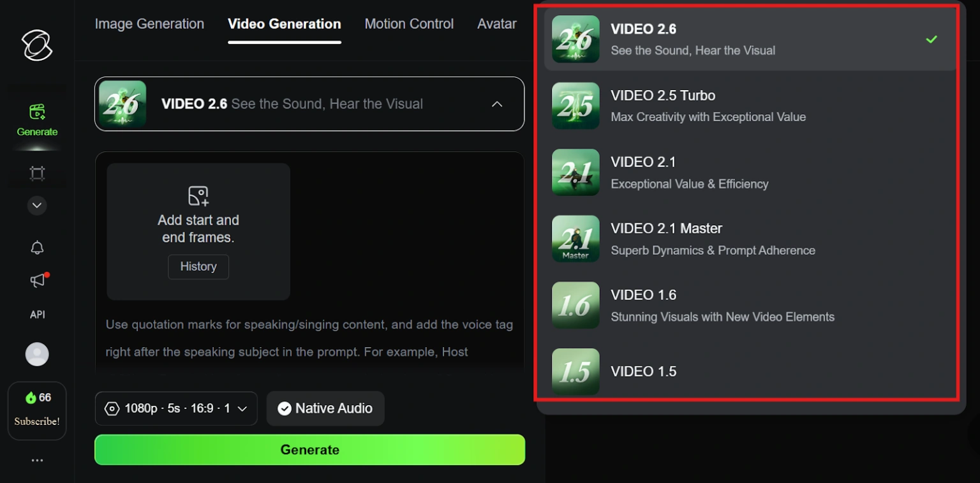Screen dimensions: 980x483
Task: Click the Generate button
Action: (309, 449)
